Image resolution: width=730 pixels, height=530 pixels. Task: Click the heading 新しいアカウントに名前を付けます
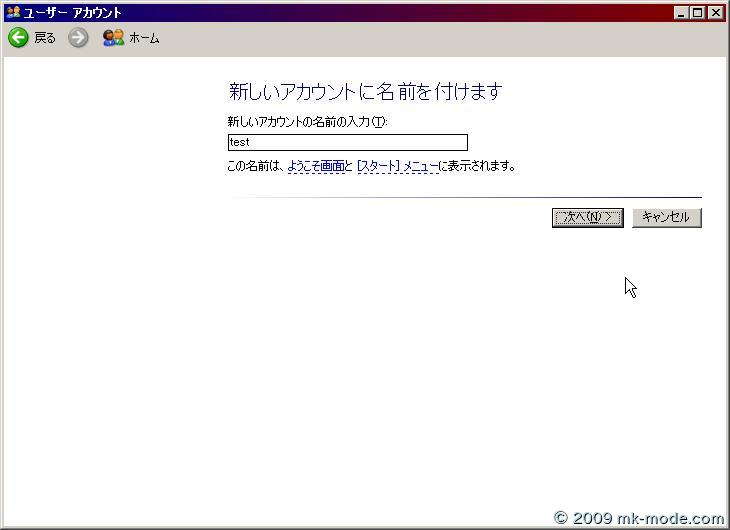tap(365, 92)
